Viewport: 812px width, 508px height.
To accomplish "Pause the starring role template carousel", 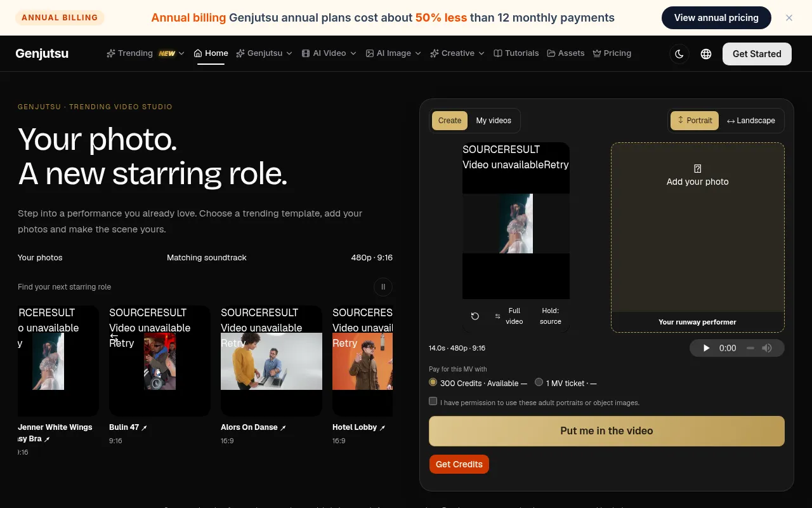I will pyautogui.click(x=383, y=287).
